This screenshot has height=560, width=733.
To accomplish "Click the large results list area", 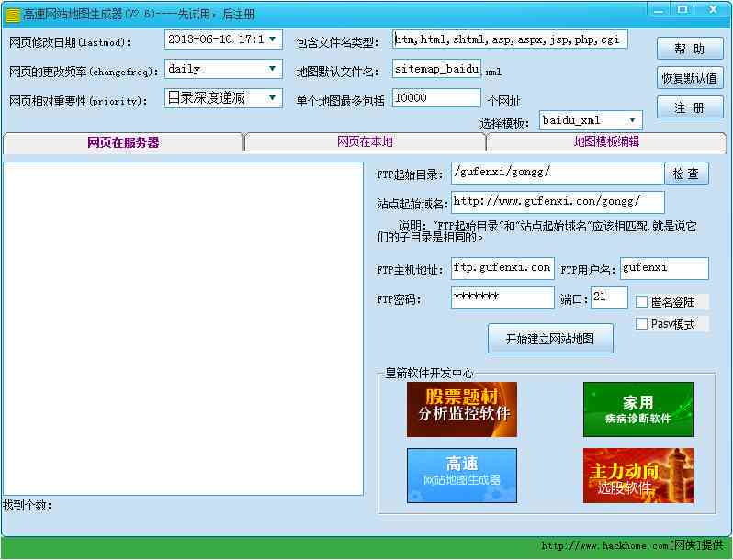I will [x=183, y=329].
